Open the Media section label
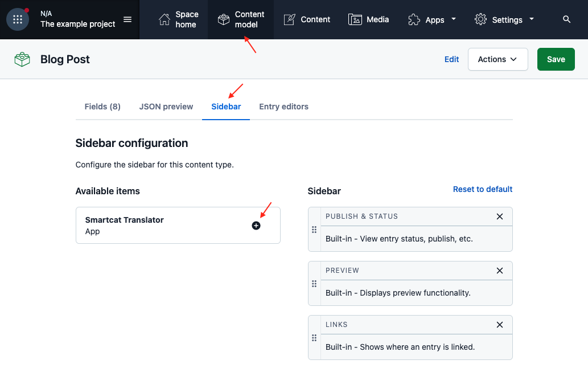This screenshot has height=368, width=588. [377, 19]
